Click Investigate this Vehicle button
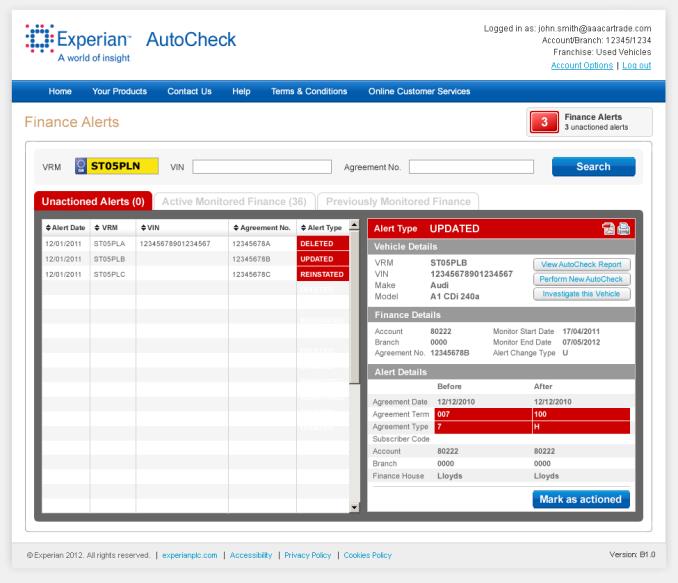 tap(581, 294)
